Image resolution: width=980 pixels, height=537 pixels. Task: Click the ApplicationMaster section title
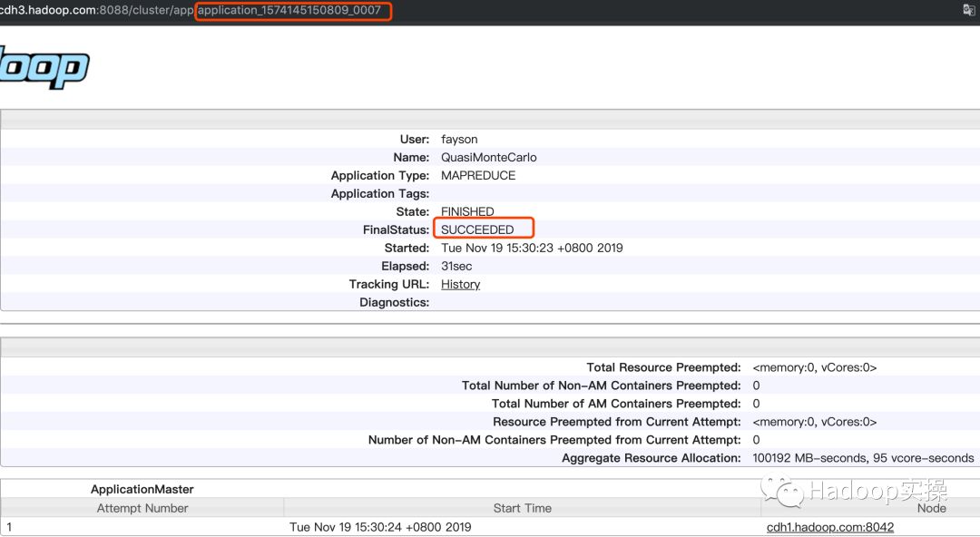click(142, 489)
